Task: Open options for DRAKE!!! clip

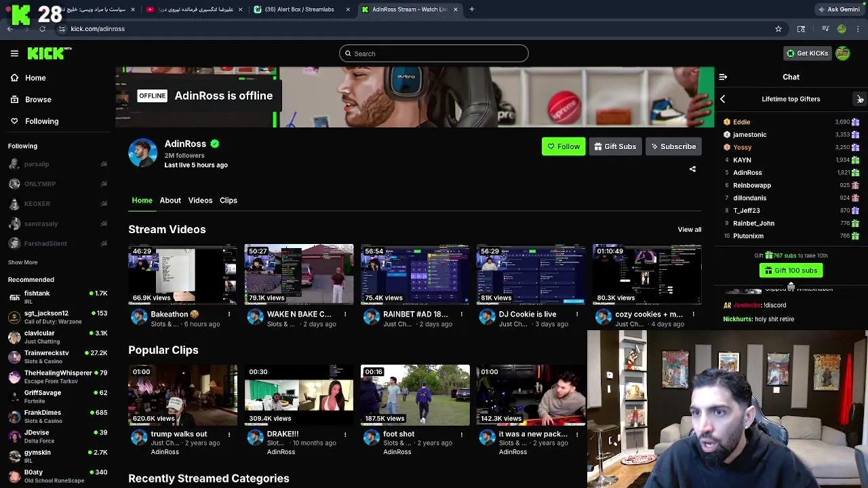Action: (x=345, y=434)
